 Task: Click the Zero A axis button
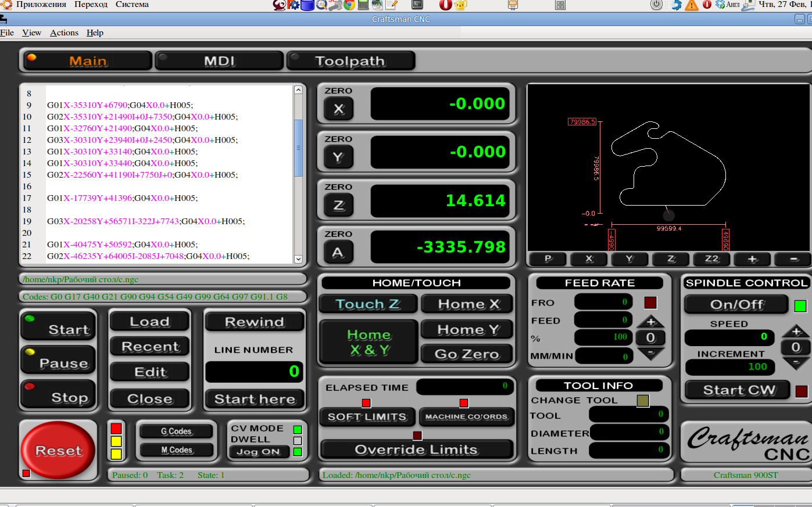pos(338,252)
